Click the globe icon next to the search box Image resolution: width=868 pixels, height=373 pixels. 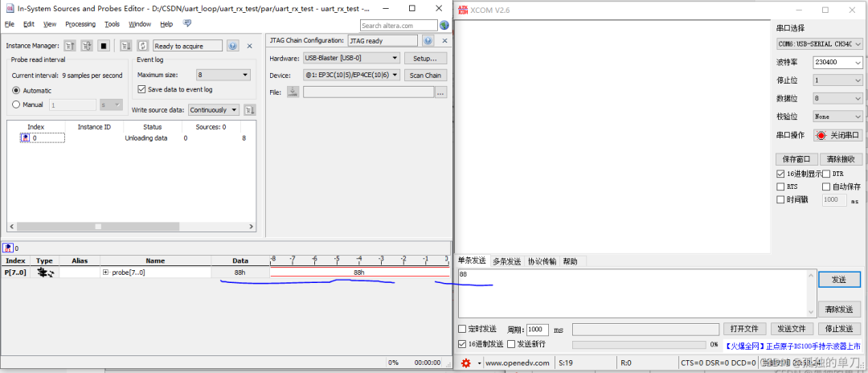[x=444, y=26]
